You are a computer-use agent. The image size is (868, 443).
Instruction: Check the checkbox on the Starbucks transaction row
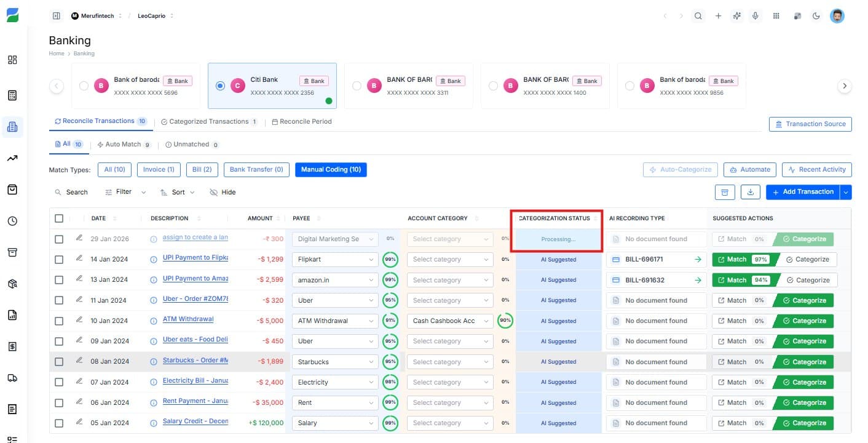tap(59, 362)
